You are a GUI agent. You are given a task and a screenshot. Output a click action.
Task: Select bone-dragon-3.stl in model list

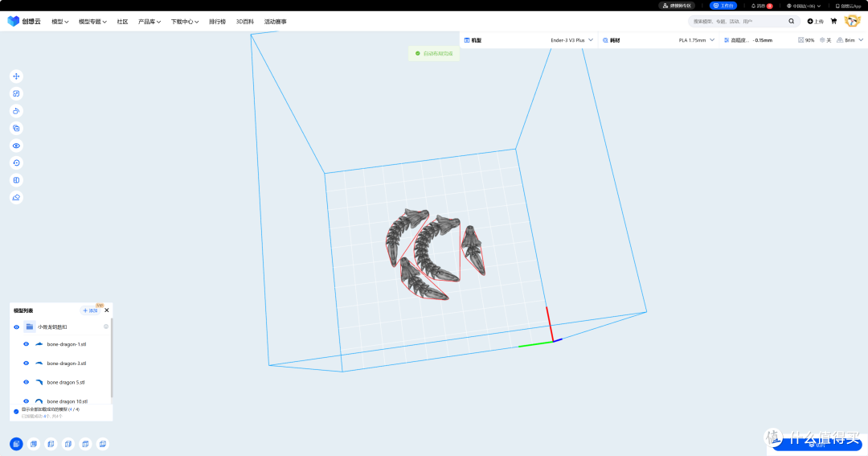click(x=67, y=364)
